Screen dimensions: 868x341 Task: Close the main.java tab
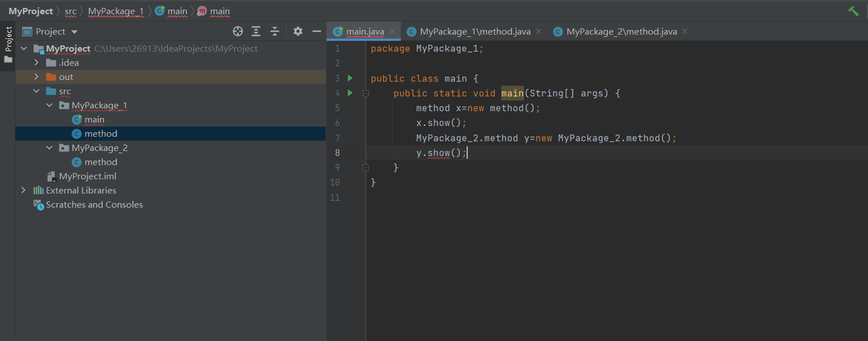[x=392, y=31]
